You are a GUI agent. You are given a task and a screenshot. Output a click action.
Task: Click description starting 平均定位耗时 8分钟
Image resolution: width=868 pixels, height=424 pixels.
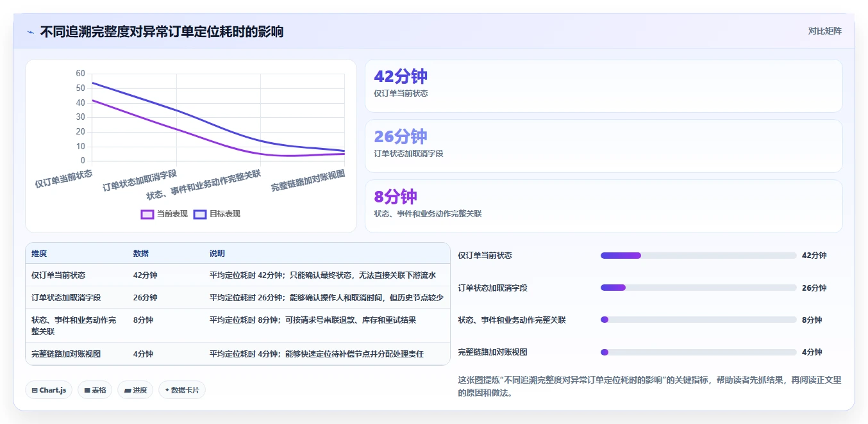[313, 320]
